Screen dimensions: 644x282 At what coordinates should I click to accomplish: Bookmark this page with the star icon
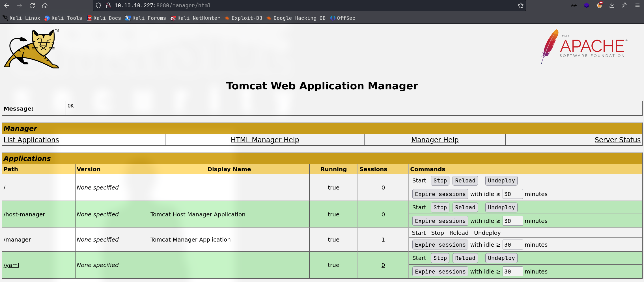tap(520, 5)
